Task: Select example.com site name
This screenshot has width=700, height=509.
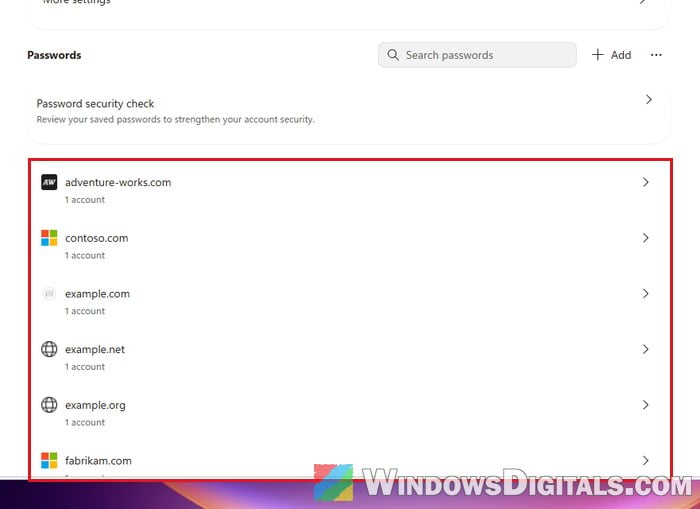Action: (x=97, y=294)
